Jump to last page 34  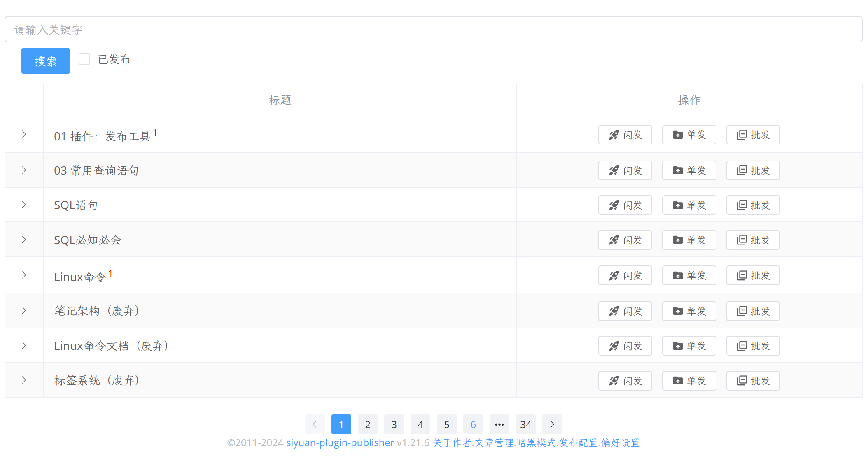click(x=526, y=424)
